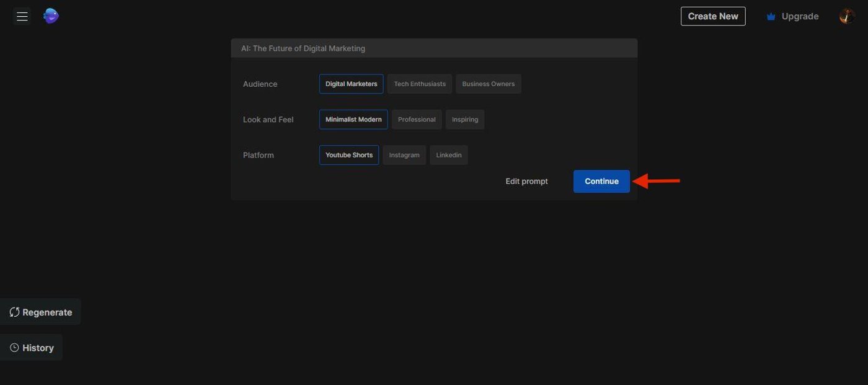Click the app logo icon
868x385 pixels.
(50, 15)
